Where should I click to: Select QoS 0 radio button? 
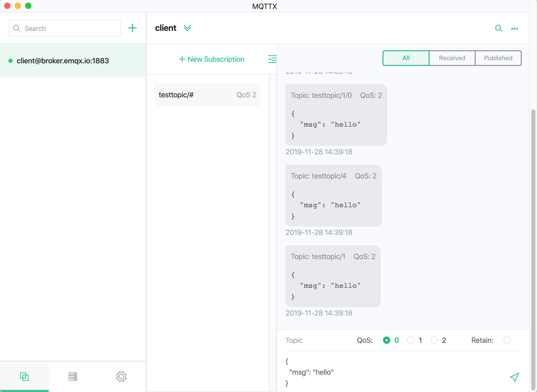(x=386, y=340)
